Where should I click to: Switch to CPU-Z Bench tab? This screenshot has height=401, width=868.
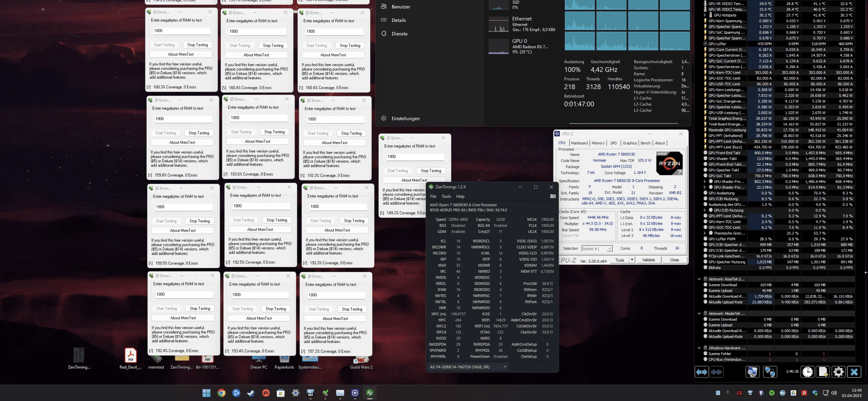tap(645, 143)
